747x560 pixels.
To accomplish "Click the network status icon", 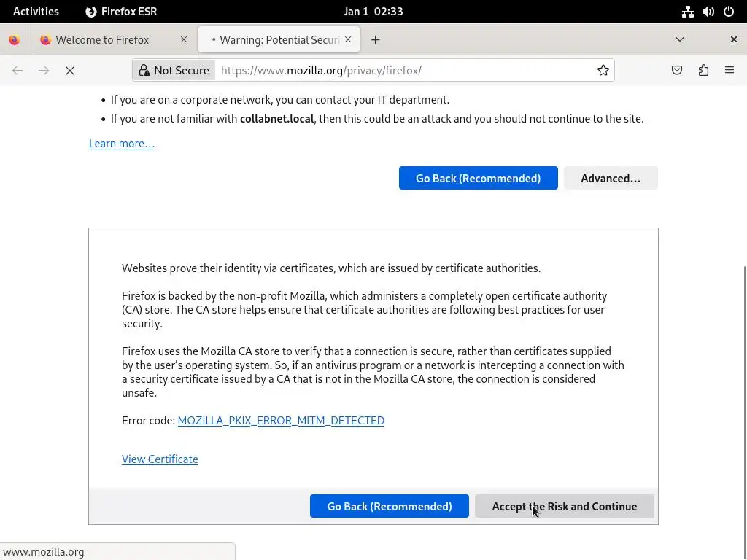I will tap(687, 12).
